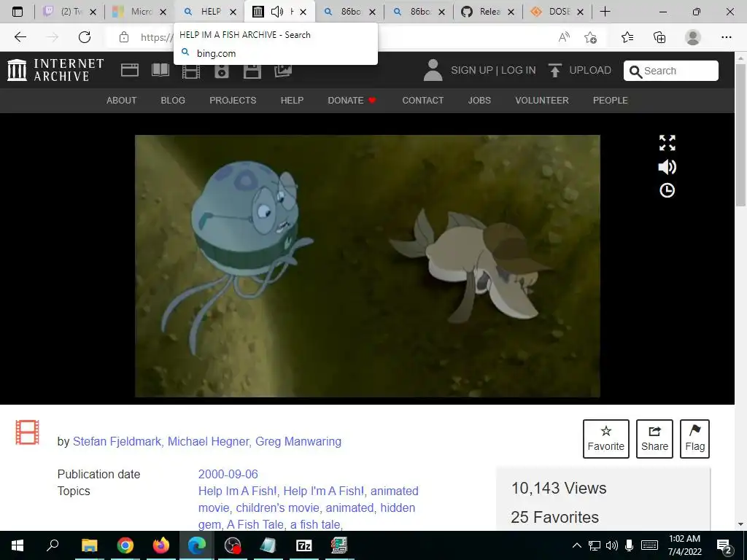Close the GitHub Releases tab
The height and width of the screenshot is (560, 747).
click(511, 12)
